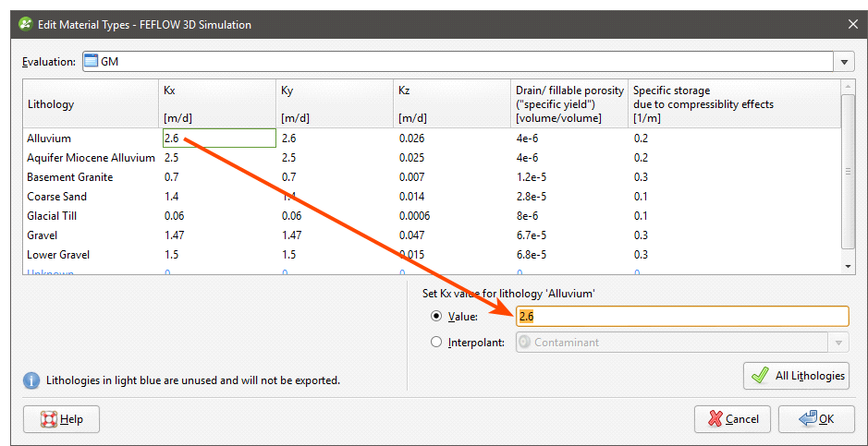Image resolution: width=868 pixels, height=446 pixels.
Task: Click the Ky value for Gravel
Action: point(293,235)
